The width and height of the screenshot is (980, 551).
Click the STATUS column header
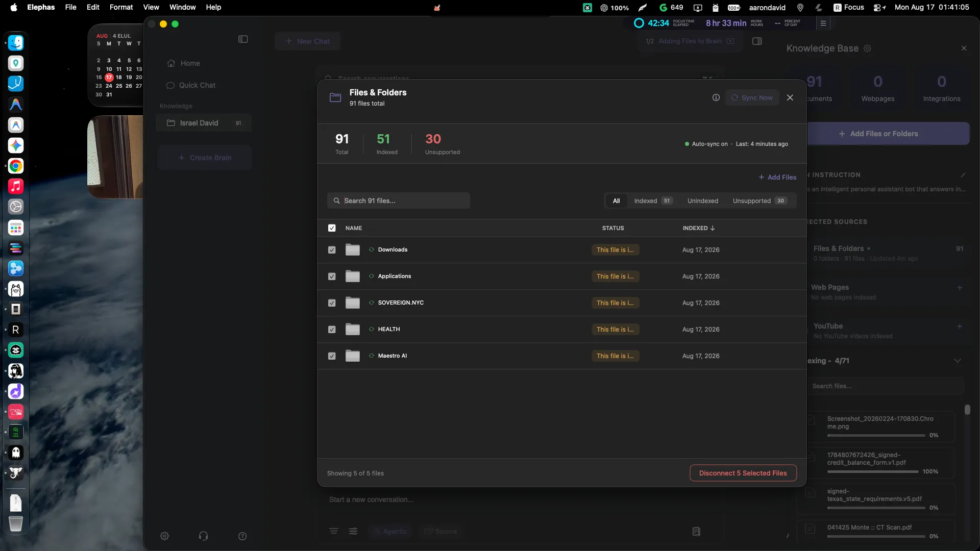pos(612,228)
